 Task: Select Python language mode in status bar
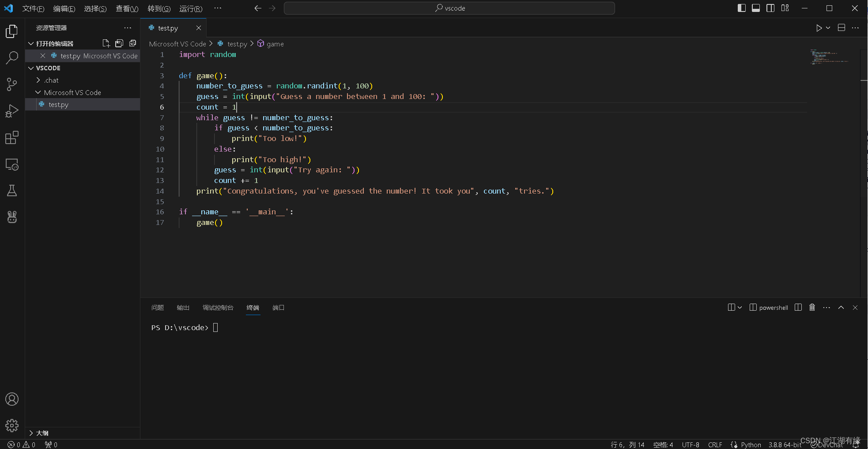pyautogui.click(x=751, y=445)
